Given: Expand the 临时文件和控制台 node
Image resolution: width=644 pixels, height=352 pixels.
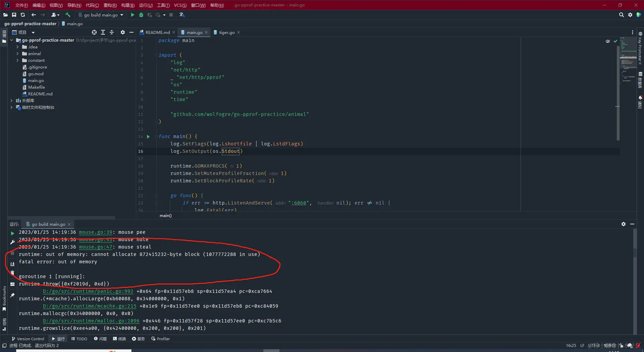Looking at the screenshot, I should click(x=11, y=107).
